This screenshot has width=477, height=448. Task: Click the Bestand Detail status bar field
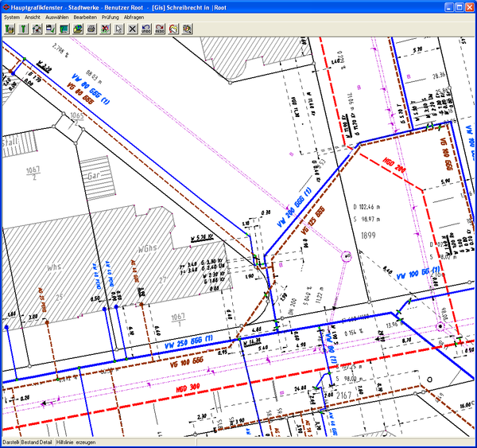[37, 441]
